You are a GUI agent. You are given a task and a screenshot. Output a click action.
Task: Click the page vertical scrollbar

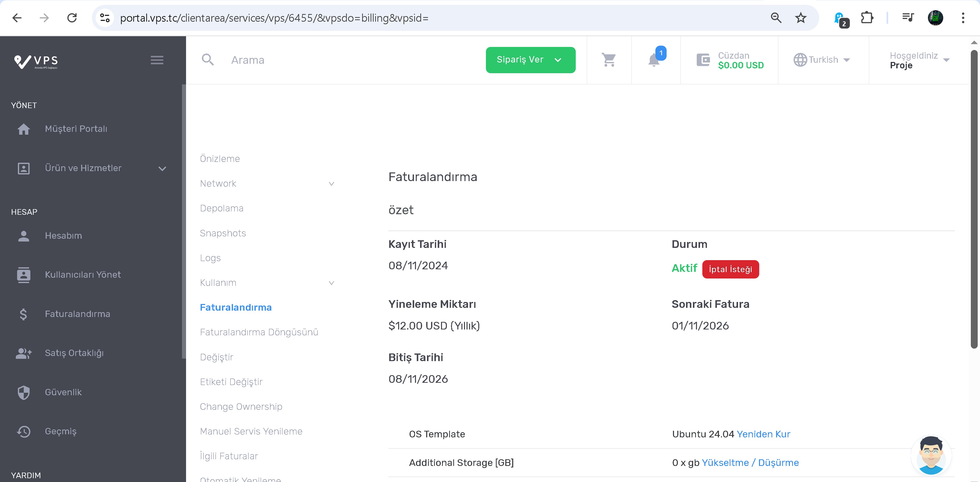974,199
